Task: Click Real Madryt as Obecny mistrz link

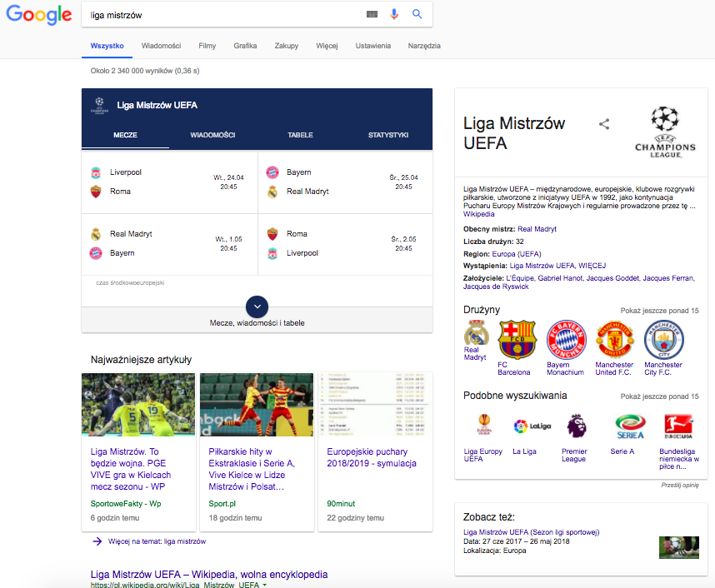Action: pyautogui.click(x=537, y=229)
